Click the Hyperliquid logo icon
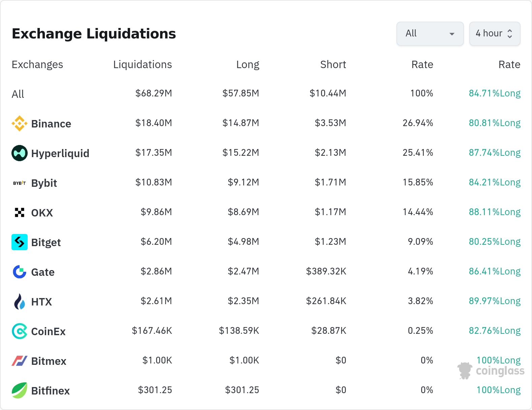 pos(20,153)
